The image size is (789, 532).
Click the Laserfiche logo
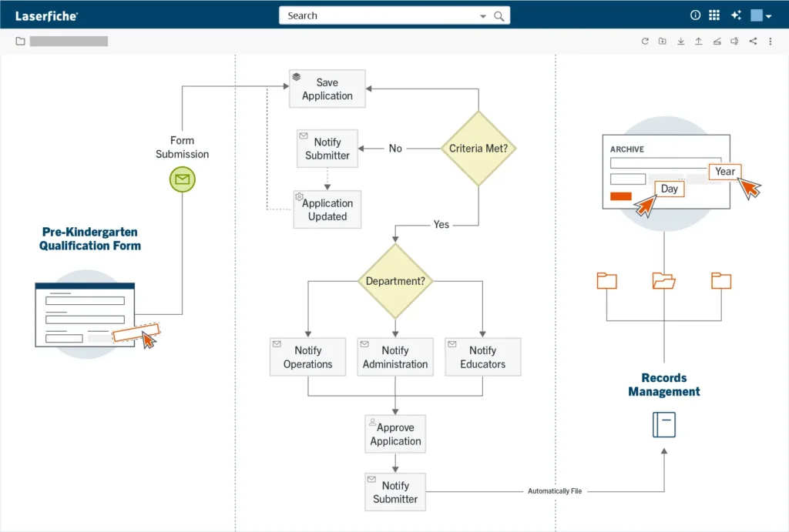pyautogui.click(x=46, y=16)
